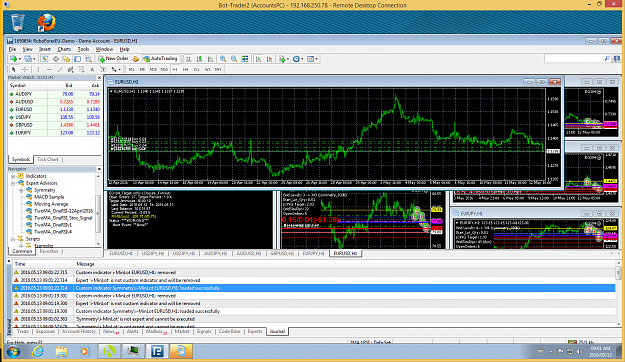Viewport: 625px width, 362px height.
Task: Collapse the Scripts tree node
Action: [13, 239]
